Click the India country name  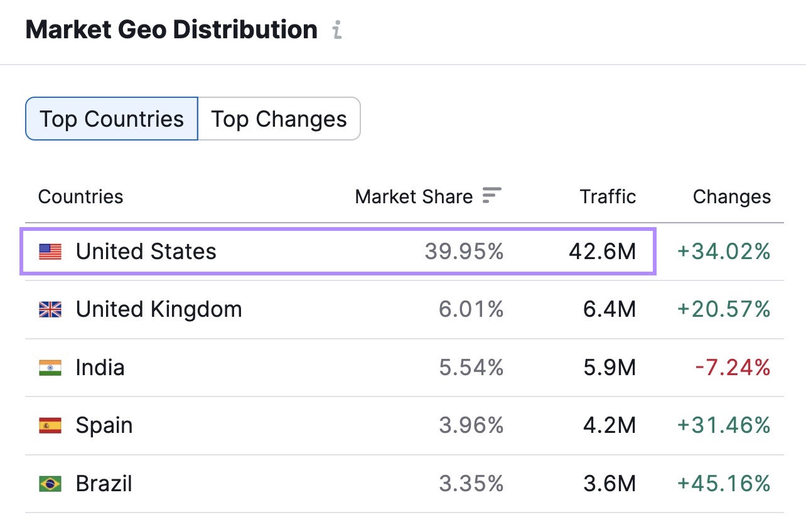pos(100,368)
